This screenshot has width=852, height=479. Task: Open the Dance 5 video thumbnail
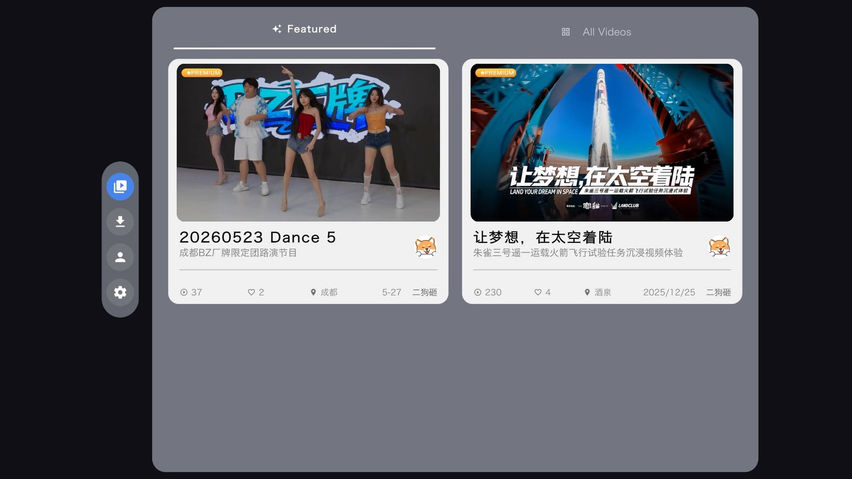308,142
